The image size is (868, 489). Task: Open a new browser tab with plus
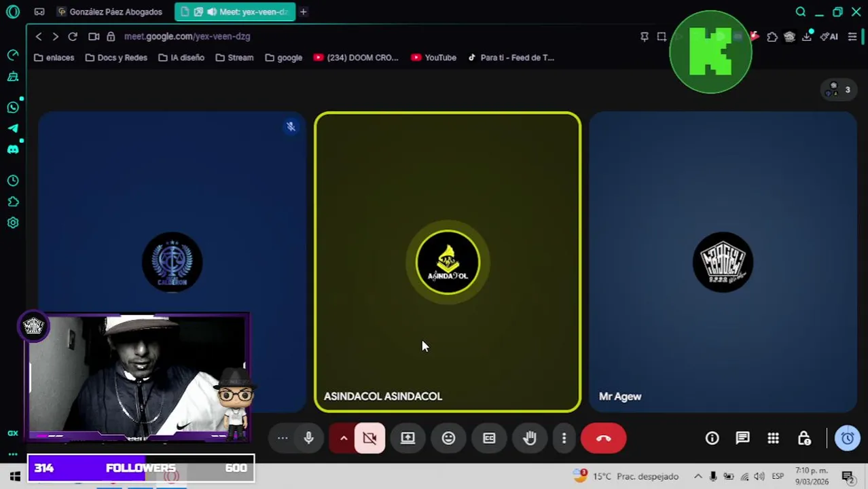pos(304,12)
